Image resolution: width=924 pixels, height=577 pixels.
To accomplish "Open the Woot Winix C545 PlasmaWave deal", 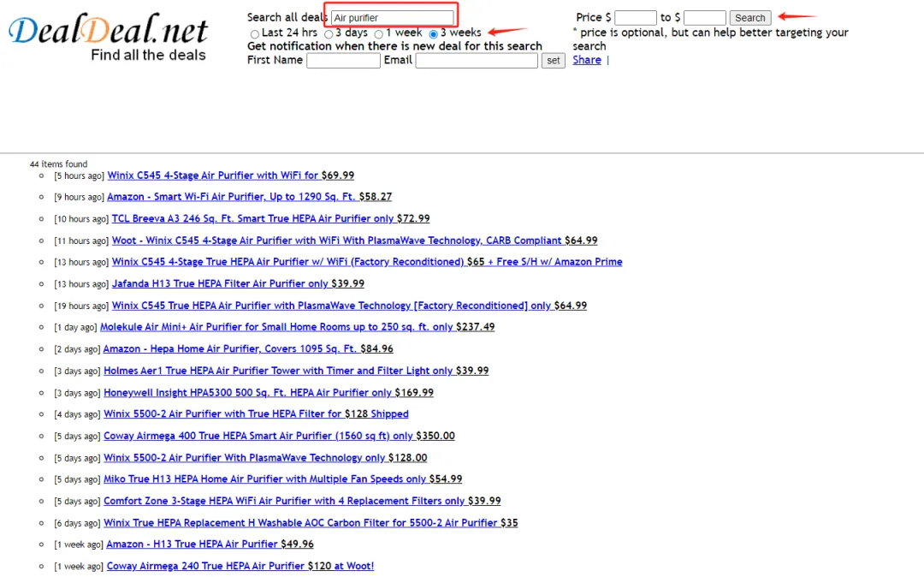I will pyautogui.click(x=355, y=241).
